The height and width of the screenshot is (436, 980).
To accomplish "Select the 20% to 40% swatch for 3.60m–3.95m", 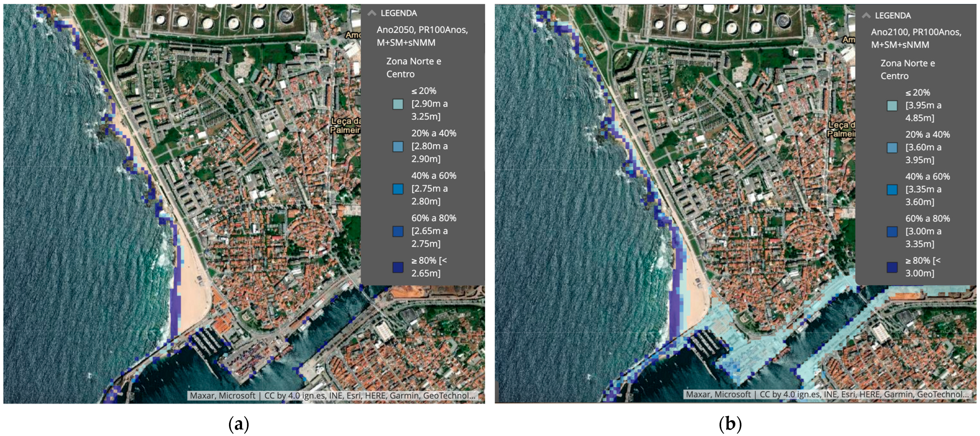I will (x=892, y=148).
